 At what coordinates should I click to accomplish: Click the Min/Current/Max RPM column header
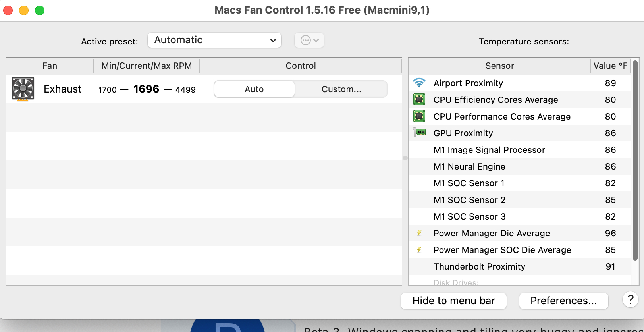[x=147, y=66]
